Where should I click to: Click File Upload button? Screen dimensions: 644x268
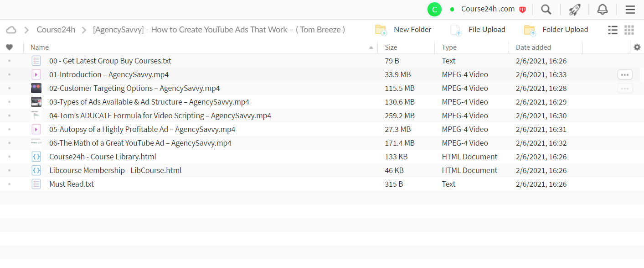pos(477,30)
